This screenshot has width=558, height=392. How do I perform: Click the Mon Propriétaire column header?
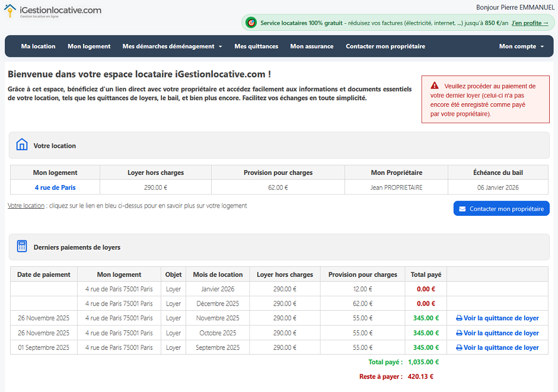[397, 173]
